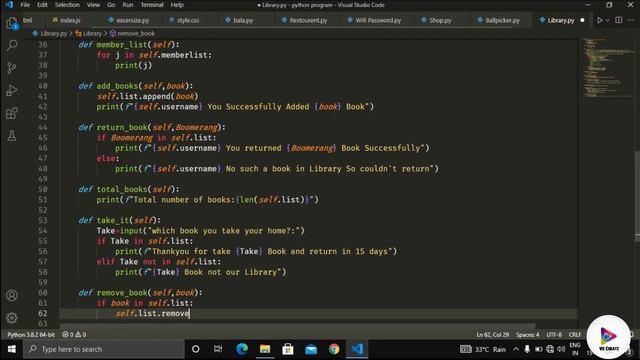
Task: Expand the run button dropdown arrow
Action: (607, 20)
